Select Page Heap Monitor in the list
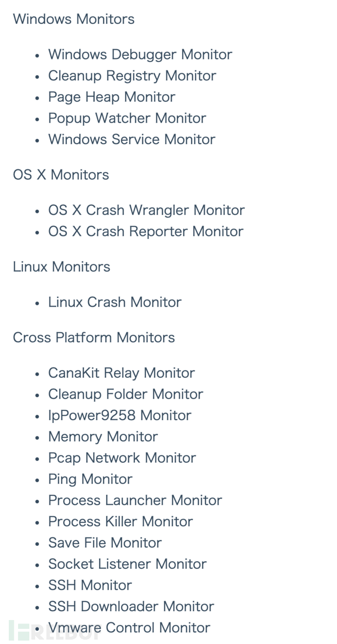Screen dimensions: 337x644 pyautogui.click(x=111, y=97)
